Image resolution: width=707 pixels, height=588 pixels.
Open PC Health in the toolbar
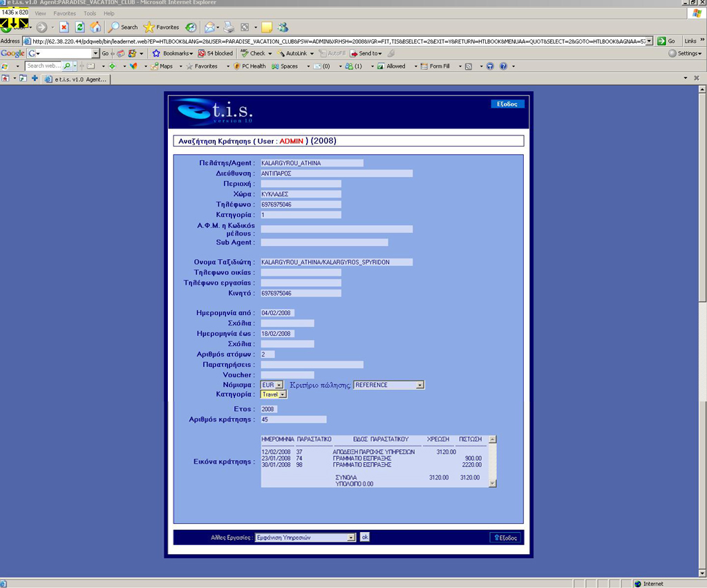click(x=249, y=66)
